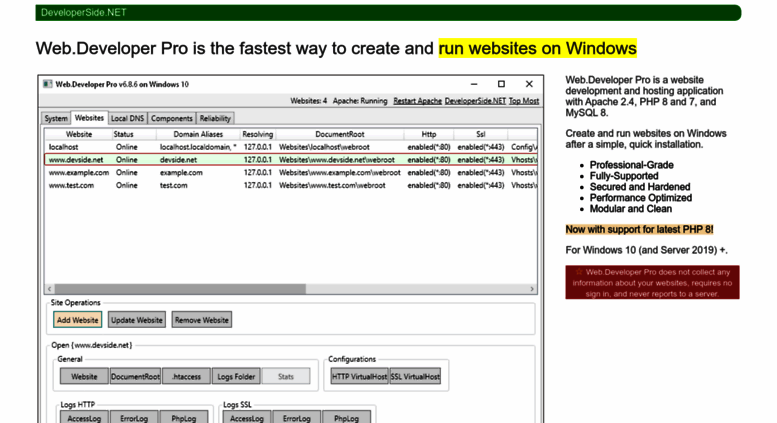Select the www.devside.net website row

pyautogui.click(x=291, y=160)
